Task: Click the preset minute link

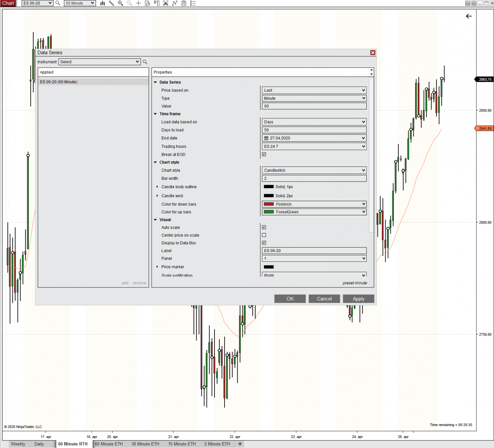Action: 355,283
